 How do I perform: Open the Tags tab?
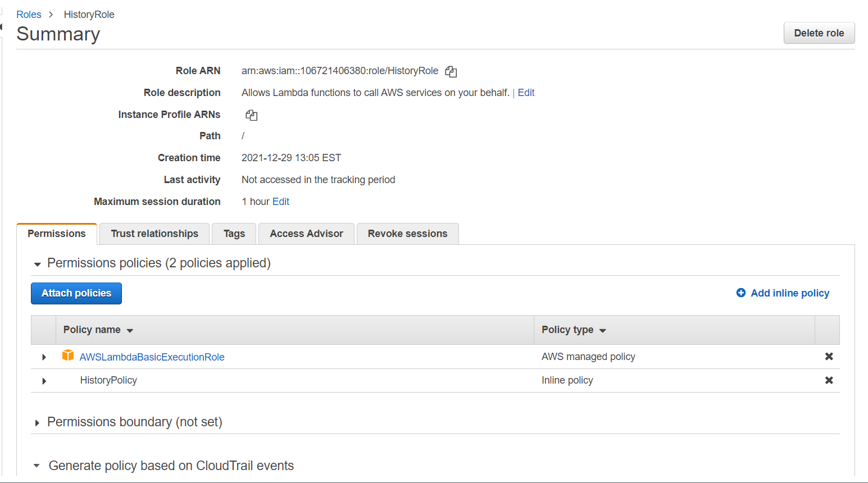pos(234,234)
